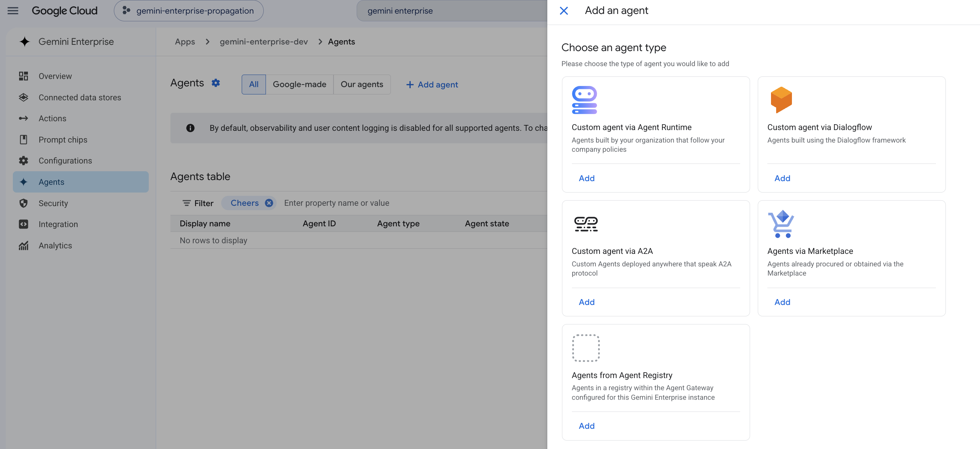Select the Google-made tab
980x449 pixels.
tap(299, 85)
